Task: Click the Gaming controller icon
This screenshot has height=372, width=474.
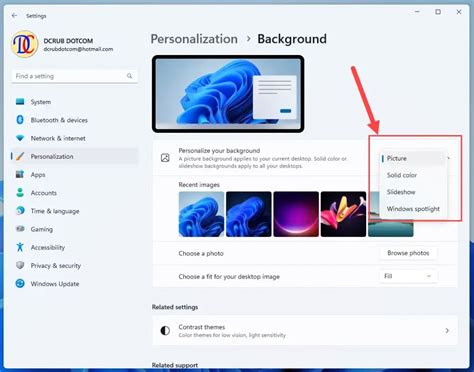Action: coord(20,229)
